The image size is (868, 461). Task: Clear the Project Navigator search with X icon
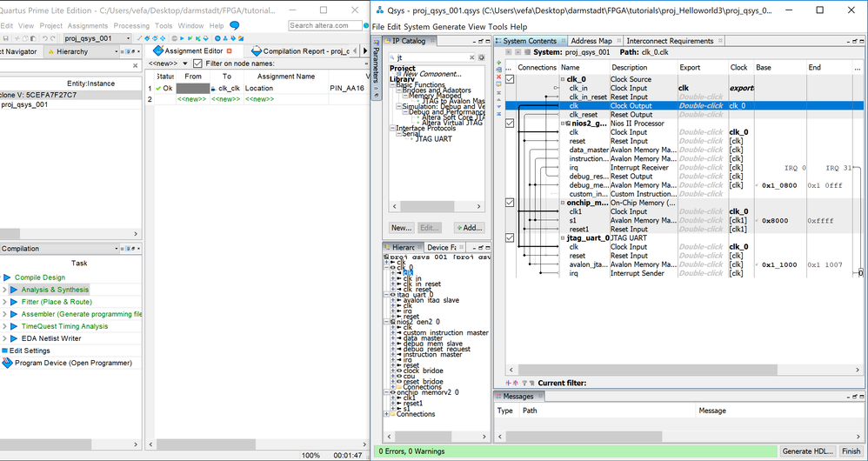(x=136, y=66)
